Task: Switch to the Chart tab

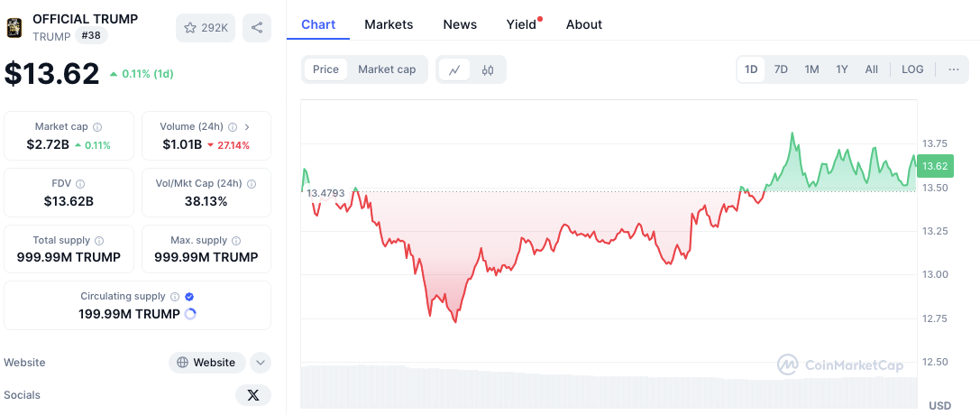Action: click(x=318, y=24)
